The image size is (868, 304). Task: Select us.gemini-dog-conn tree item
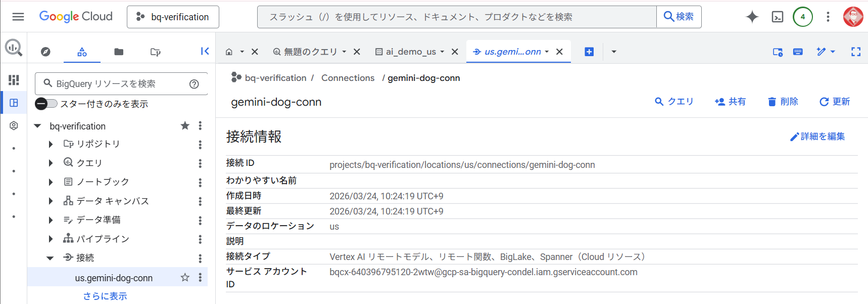point(117,277)
